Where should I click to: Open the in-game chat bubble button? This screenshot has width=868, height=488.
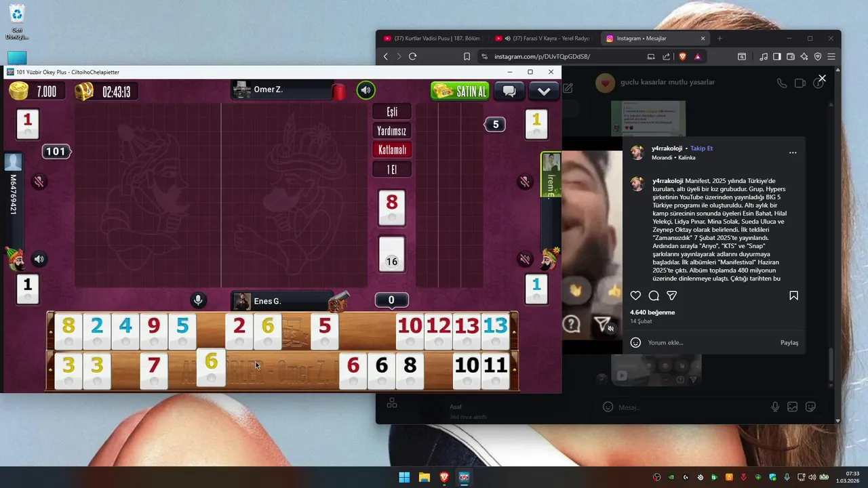point(509,91)
